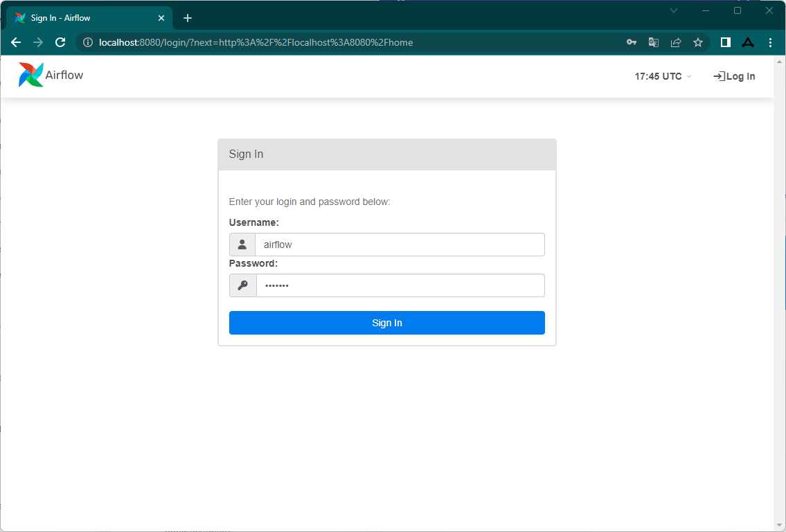Image resolution: width=786 pixels, height=532 pixels.
Task: Select the Sign In - Airflow tab
Action: pyautogui.click(x=89, y=18)
